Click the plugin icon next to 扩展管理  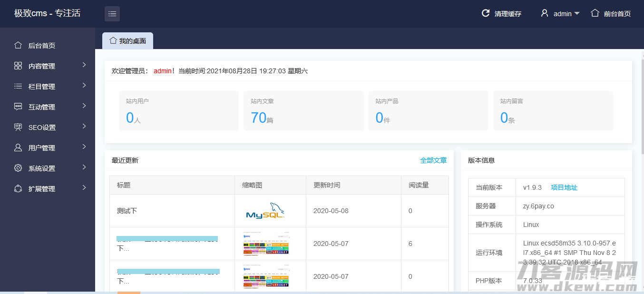pyautogui.click(x=18, y=188)
